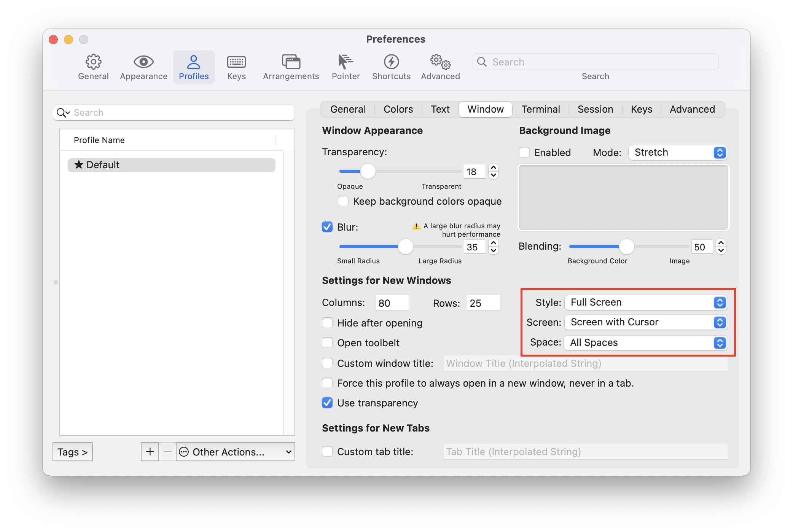Screen dimensions: 793x532
Task: Disable the Blur checkbox
Action: (x=327, y=227)
